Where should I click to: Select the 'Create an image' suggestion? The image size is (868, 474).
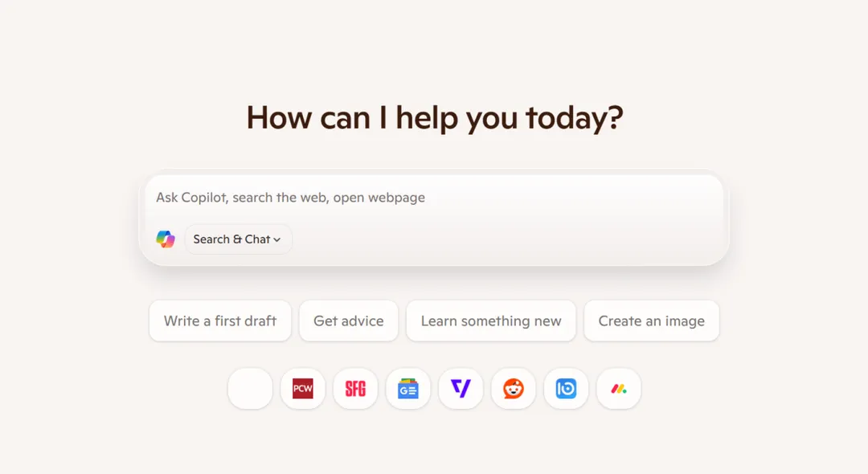point(652,321)
